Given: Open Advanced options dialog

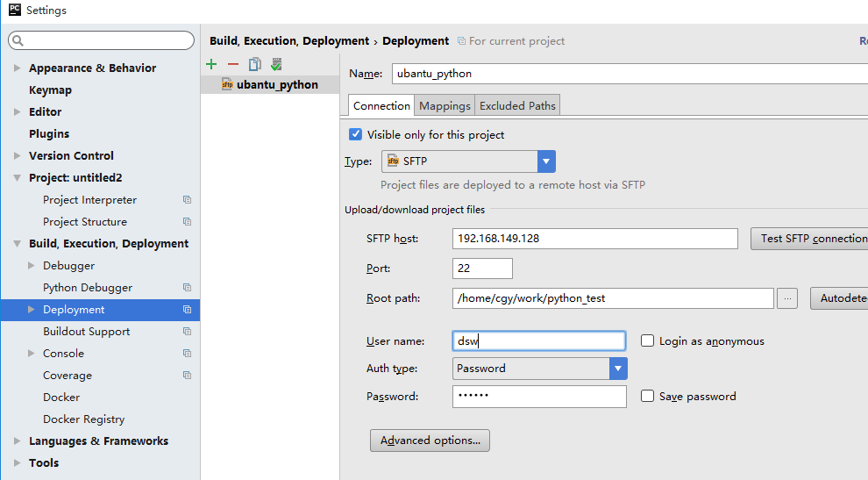Looking at the screenshot, I should coord(430,441).
